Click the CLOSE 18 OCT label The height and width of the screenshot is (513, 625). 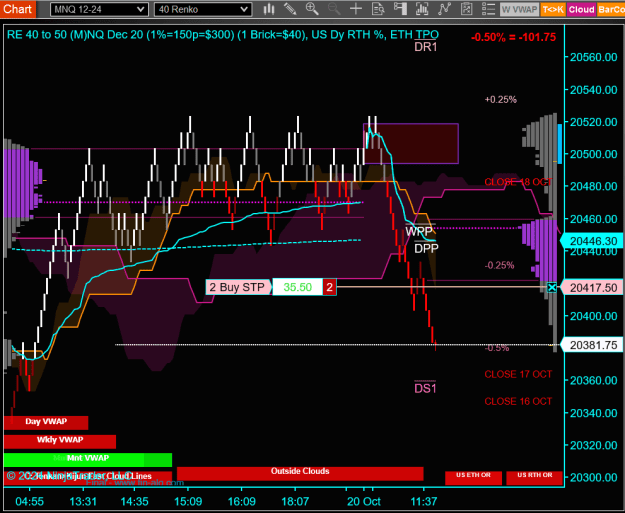coord(518,182)
